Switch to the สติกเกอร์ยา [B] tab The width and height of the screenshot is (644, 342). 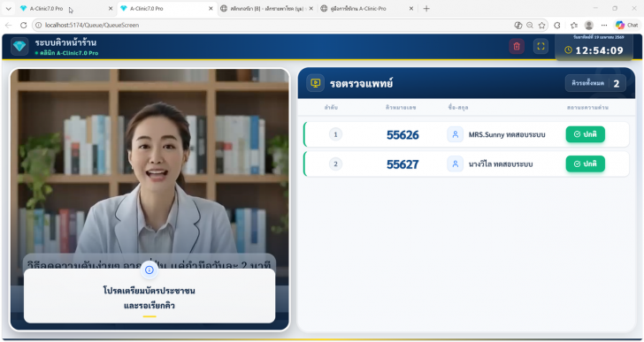pos(267,9)
